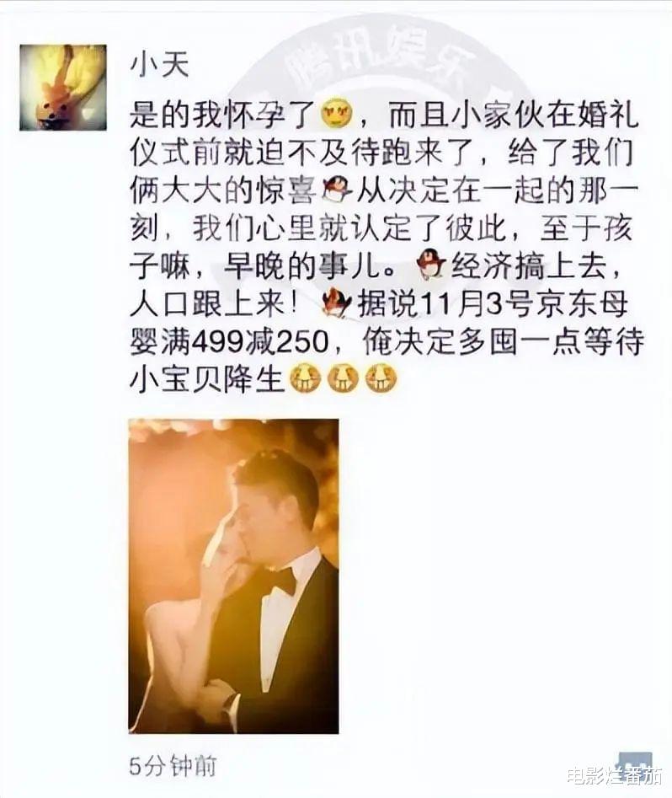Click the text line starting 仪式前就迫不及待
672x798 pixels.
(x=381, y=153)
